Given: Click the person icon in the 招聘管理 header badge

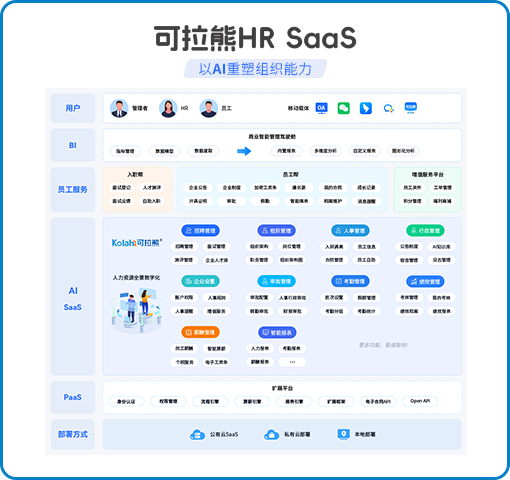Looking at the screenshot, I should [x=189, y=231].
